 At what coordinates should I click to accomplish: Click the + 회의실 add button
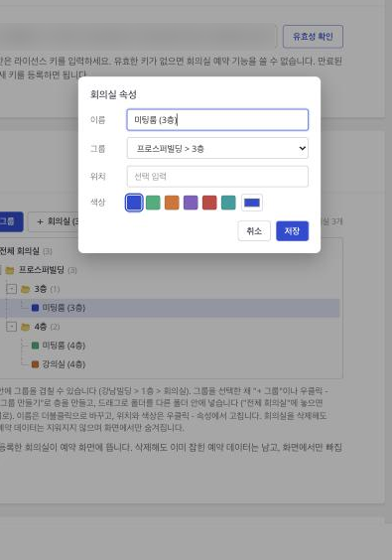tap(54, 221)
